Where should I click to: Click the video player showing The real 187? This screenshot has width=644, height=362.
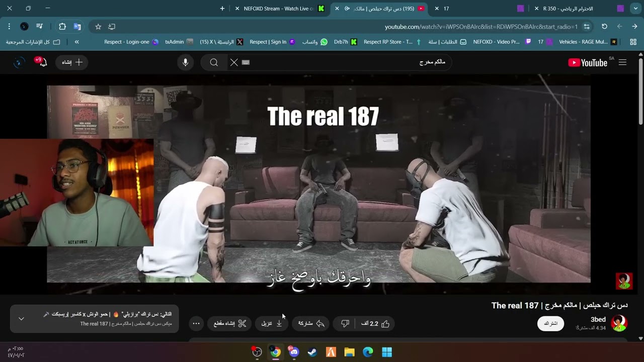click(x=318, y=184)
